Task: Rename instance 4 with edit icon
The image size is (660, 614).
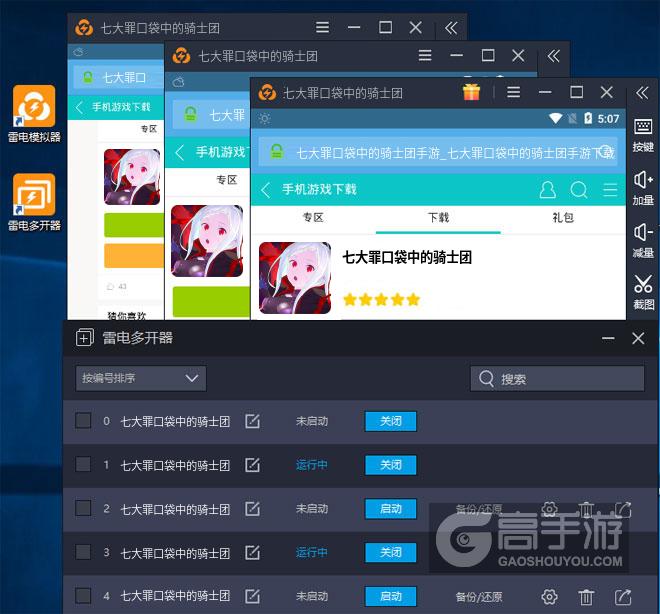Action: [252, 596]
